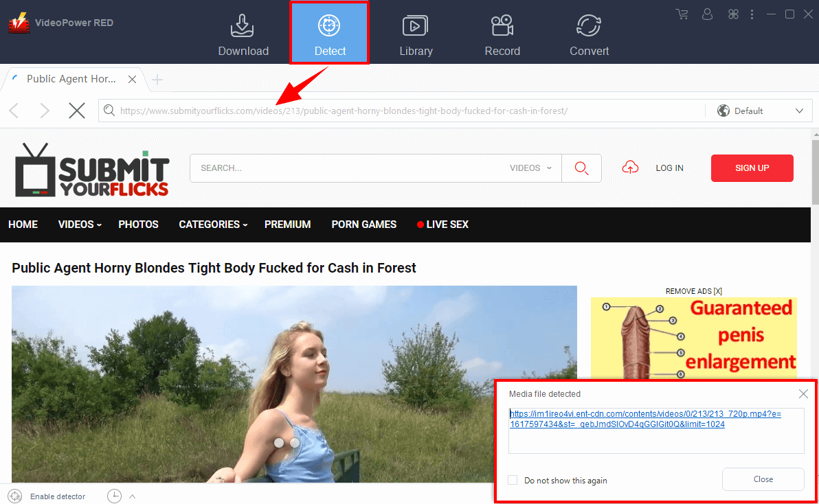Screen dimensions: 819x504
Task: Open the three-dot more menu
Action: pos(752,14)
